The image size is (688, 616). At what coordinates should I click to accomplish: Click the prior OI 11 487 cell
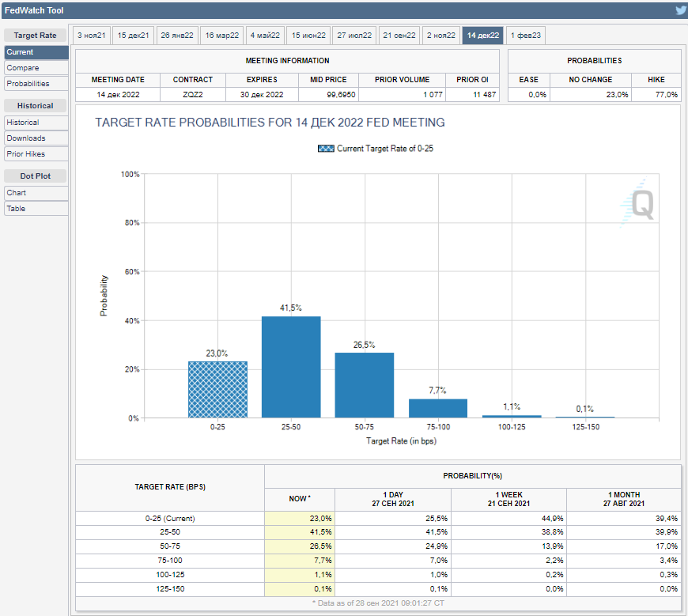tap(473, 95)
